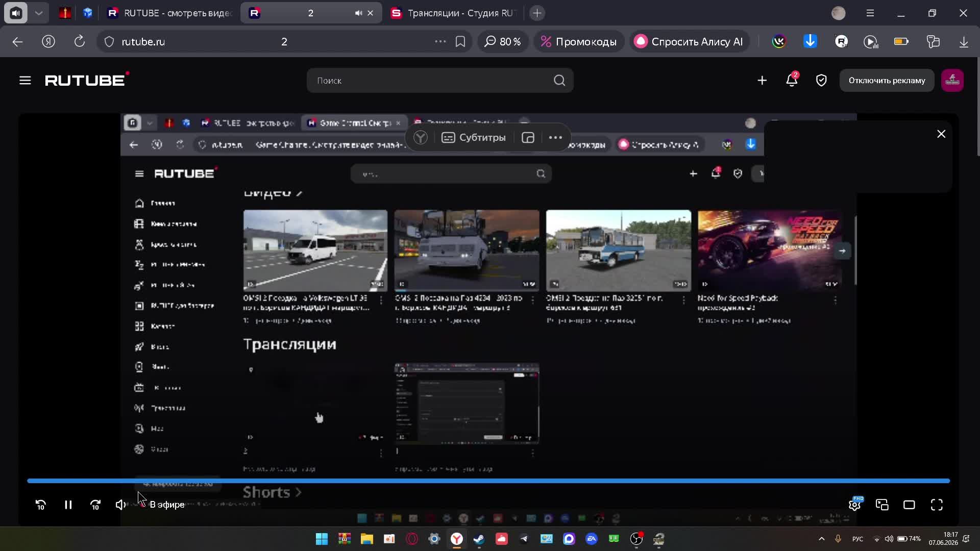Bookmark the current page
The height and width of the screenshot is (551, 980).
click(x=460, y=42)
